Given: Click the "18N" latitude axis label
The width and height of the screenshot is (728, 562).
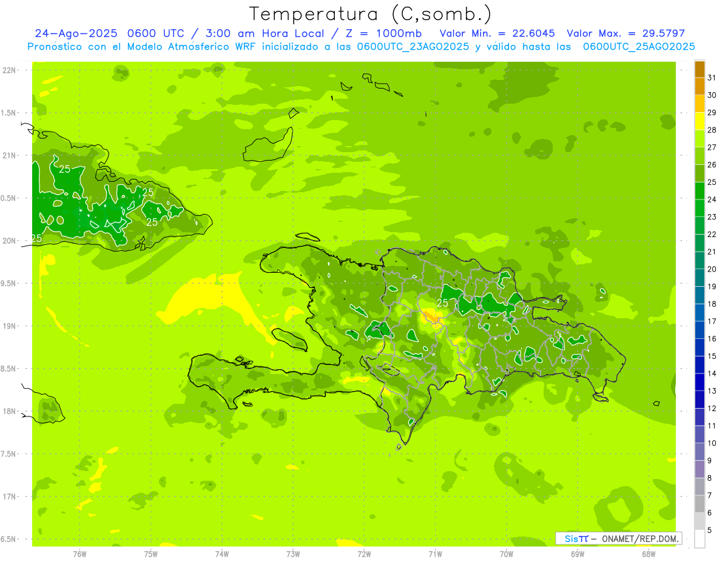Looking at the screenshot, I should pos(9,412).
